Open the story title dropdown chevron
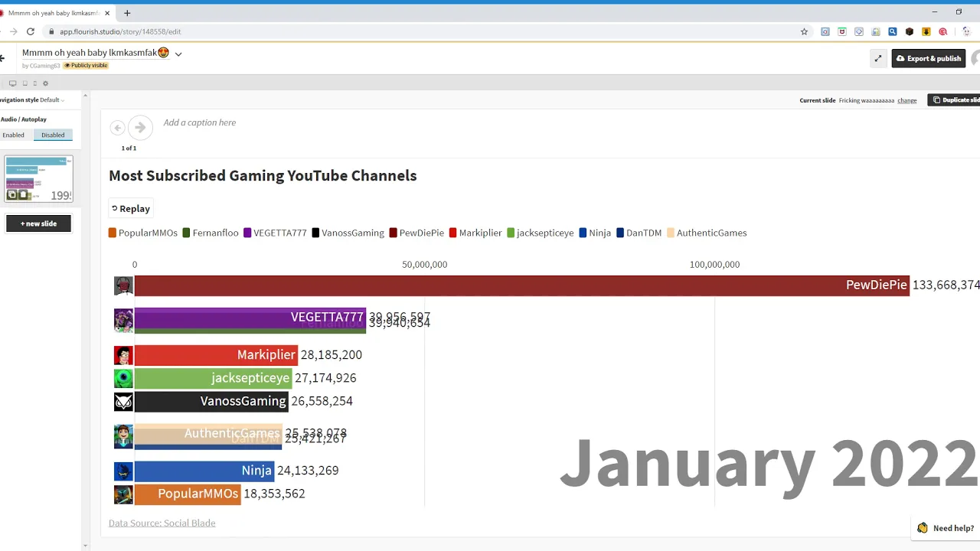980x551 pixels. coord(178,54)
